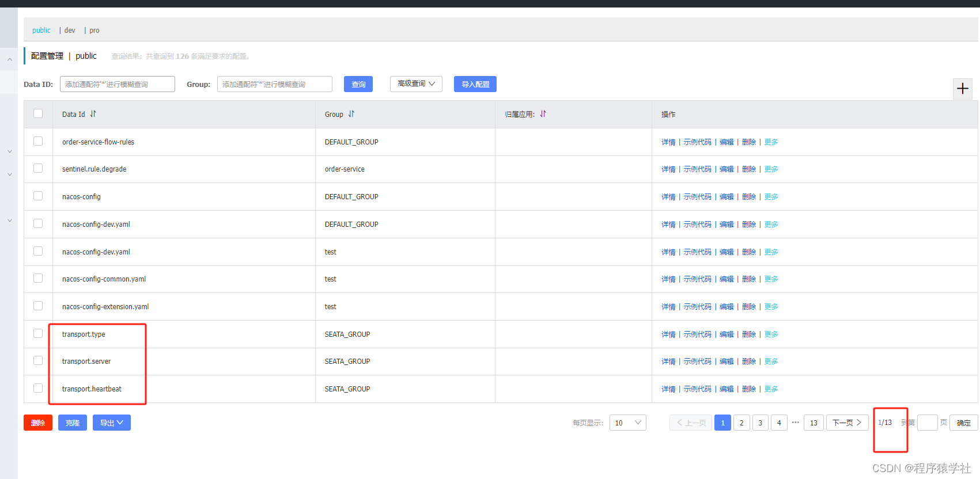Click 删除 for nacos-config-dev.yaml DEFAULT_GROUP row
This screenshot has width=980, height=479.
click(749, 225)
